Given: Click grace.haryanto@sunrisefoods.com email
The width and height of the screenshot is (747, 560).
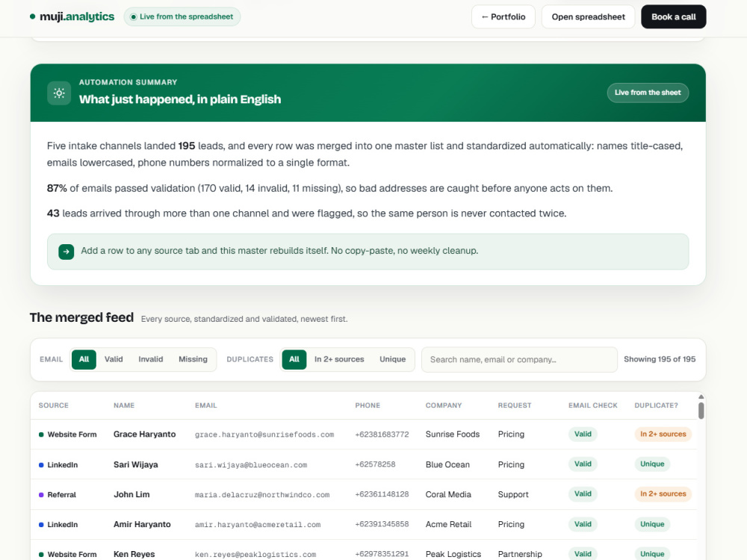Looking at the screenshot, I should click(x=264, y=435).
